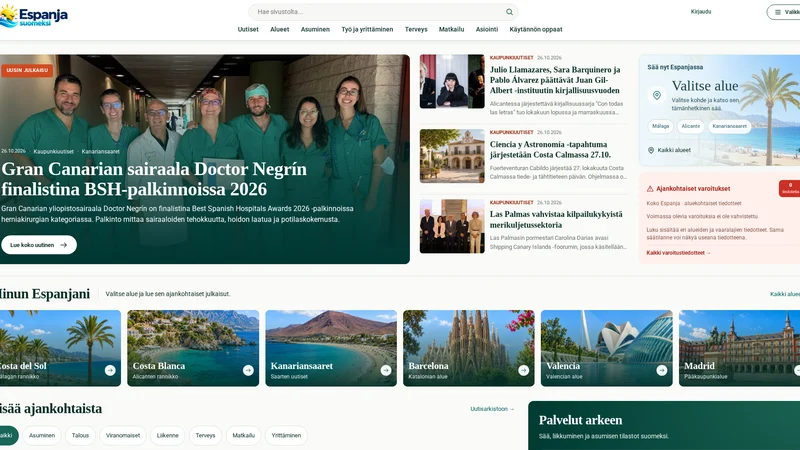
Task: Click the Uutisarkistoon link
Action: (492, 409)
